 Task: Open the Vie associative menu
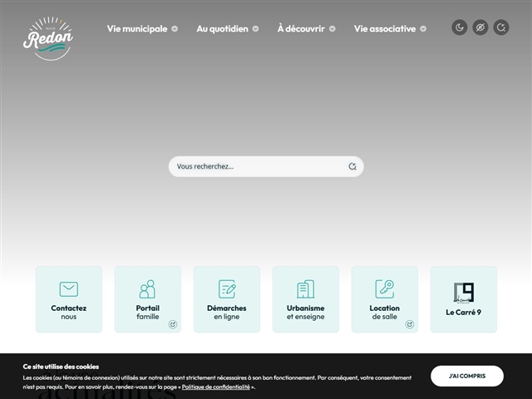(x=385, y=29)
